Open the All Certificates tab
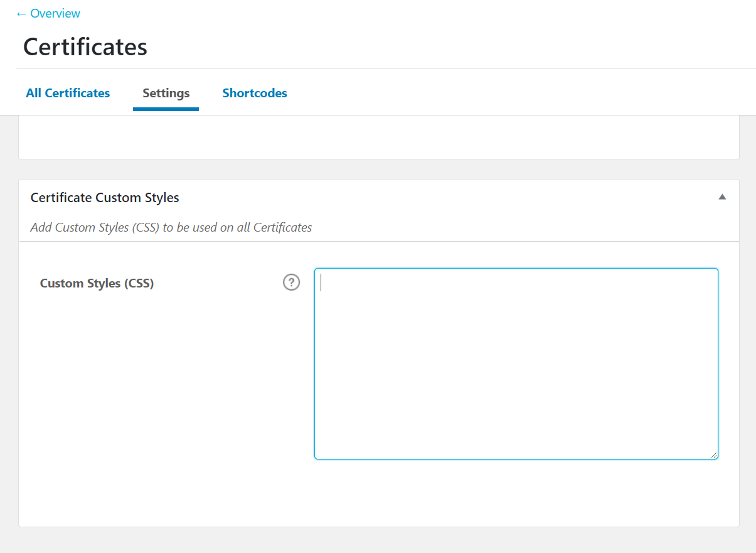 coord(68,93)
